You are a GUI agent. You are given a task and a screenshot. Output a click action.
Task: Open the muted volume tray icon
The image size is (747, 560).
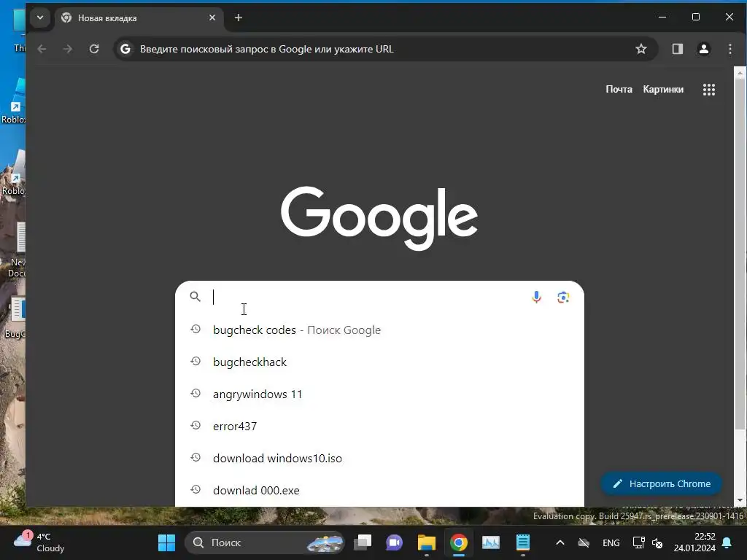[x=657, y=542]
